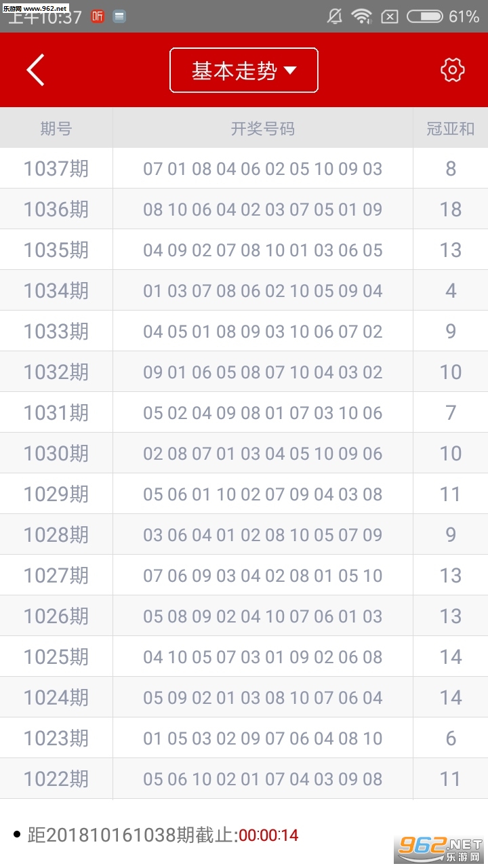488x868 pixels.
Task: Click the 开奖号码 column header
Action: pyautogui.click(x=263, y=128)
